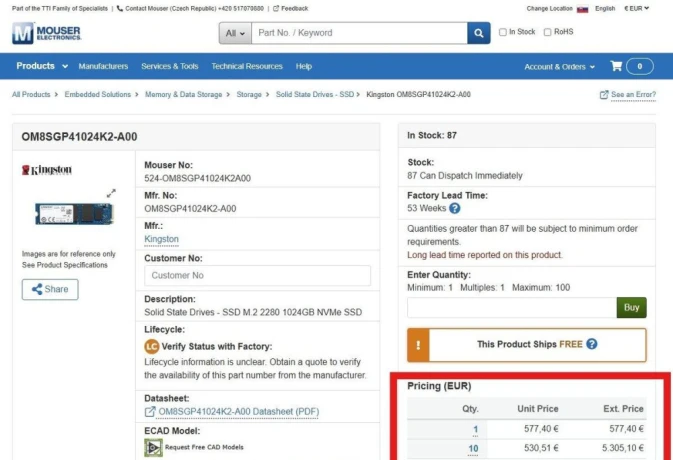Open the Help menu
Screen dimensions: 673x460
[x=303, y=66]
